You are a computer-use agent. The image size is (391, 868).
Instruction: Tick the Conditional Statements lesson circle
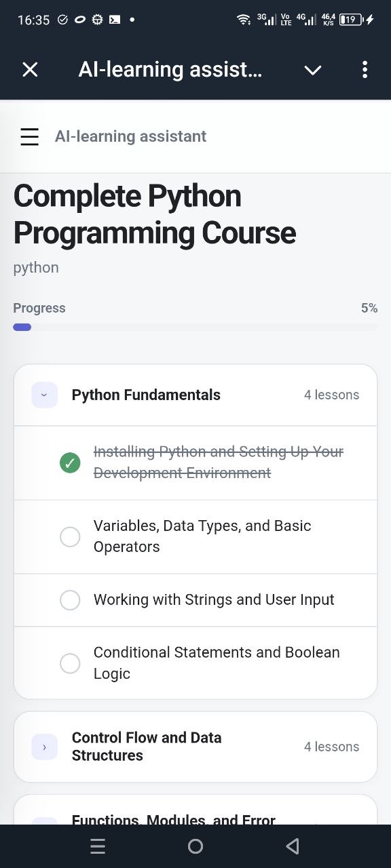coord(70,663)
